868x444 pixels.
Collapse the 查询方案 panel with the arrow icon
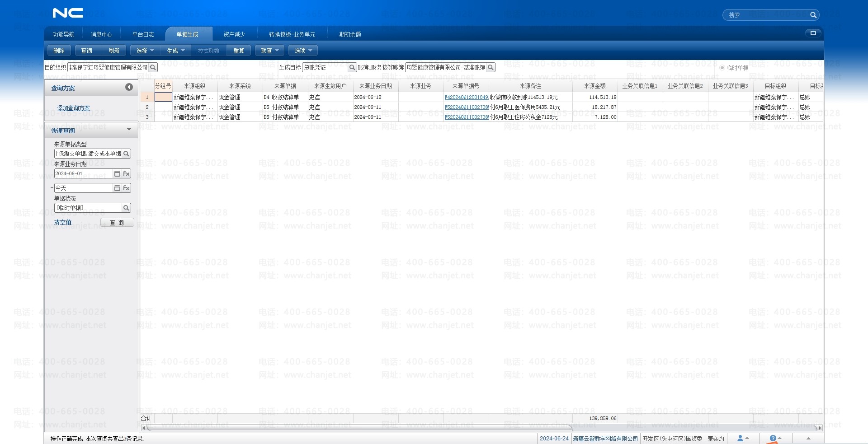(129, 87)
